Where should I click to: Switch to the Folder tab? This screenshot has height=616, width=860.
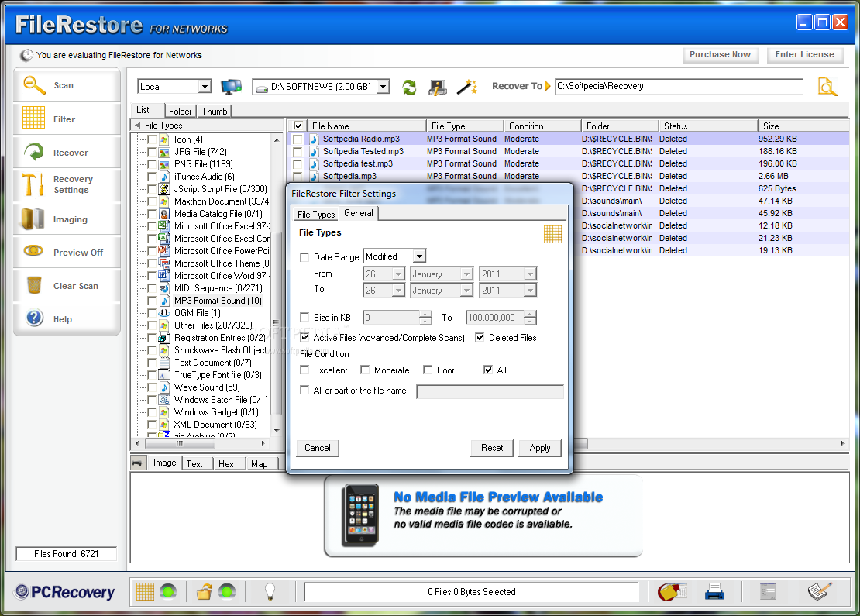181,112
